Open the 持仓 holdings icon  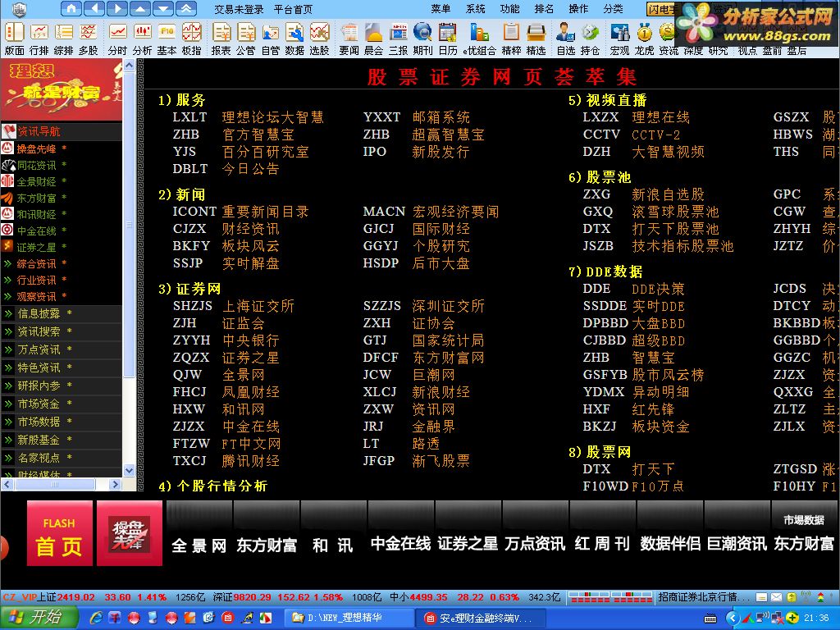click(590, 39)
